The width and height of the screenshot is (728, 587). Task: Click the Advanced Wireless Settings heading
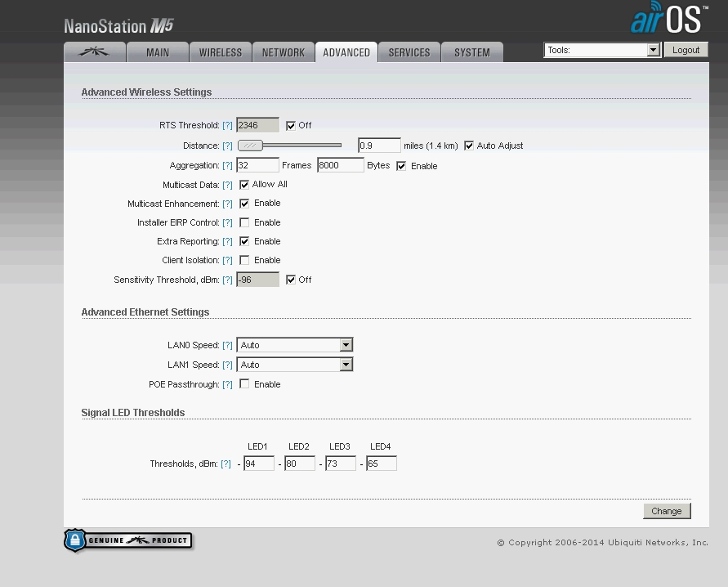[147, 92]
